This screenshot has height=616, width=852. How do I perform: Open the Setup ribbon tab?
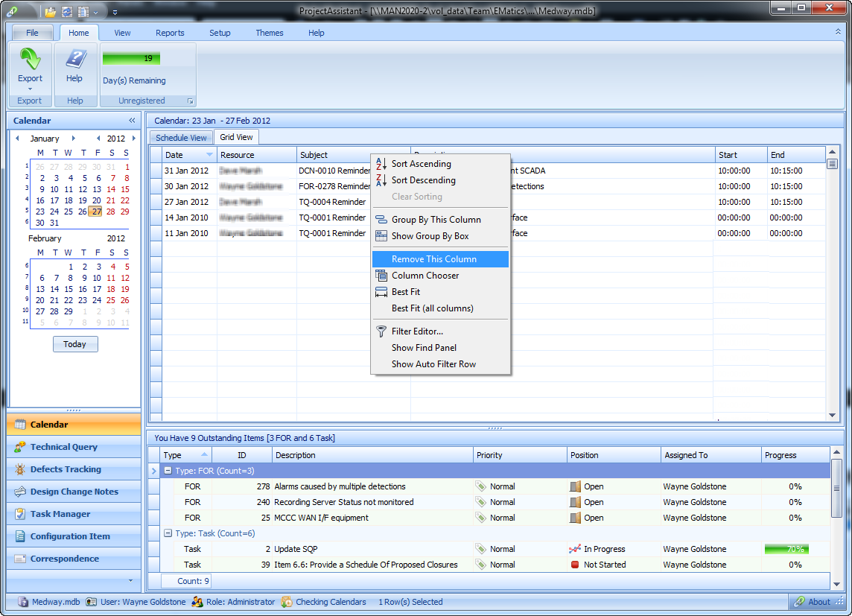(220, 33)
